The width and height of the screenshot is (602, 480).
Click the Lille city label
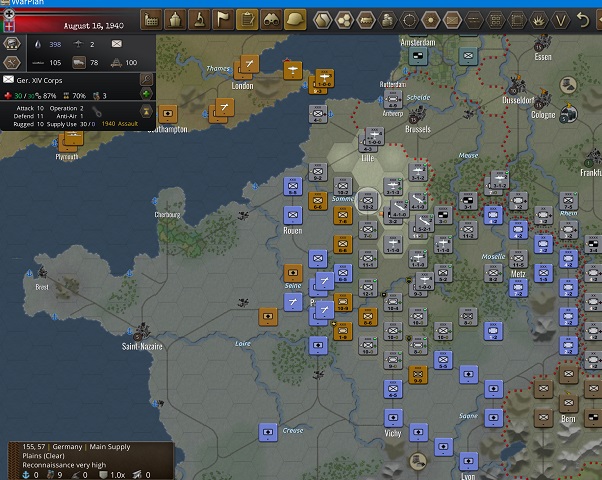coord(367,158)
